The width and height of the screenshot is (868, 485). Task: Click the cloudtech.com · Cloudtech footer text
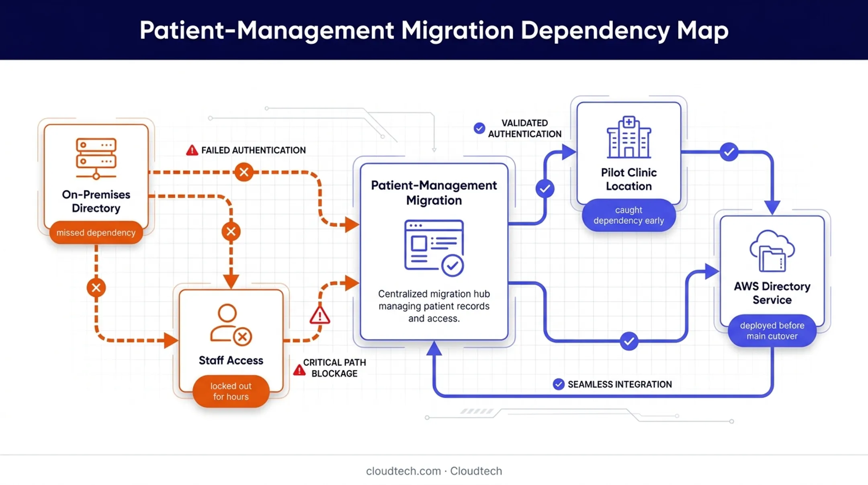coord(434,471)
